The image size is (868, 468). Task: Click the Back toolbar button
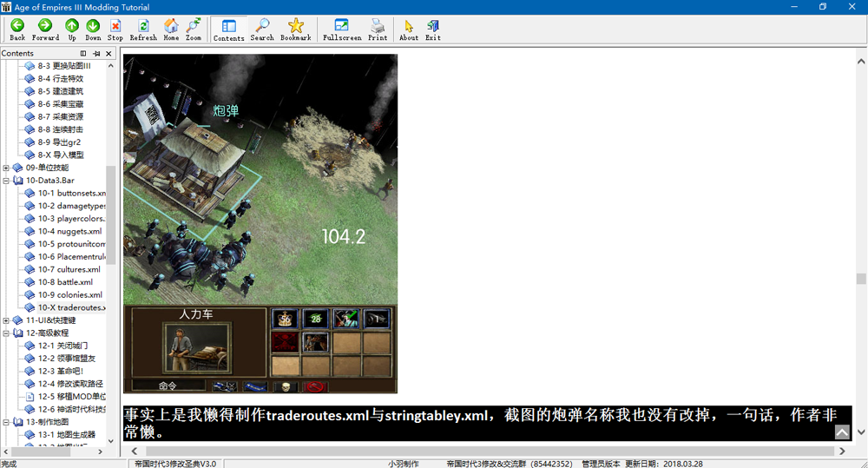tap(17, 30)
